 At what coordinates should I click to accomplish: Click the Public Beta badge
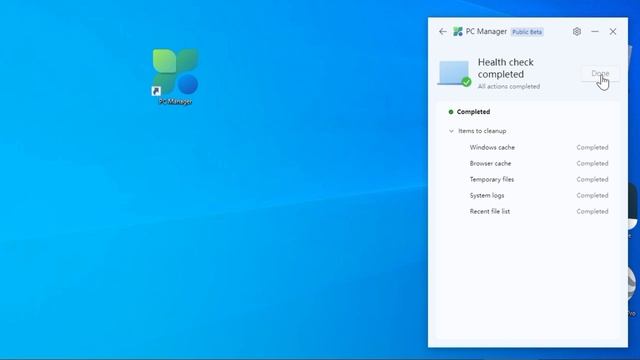pos(527,32)
